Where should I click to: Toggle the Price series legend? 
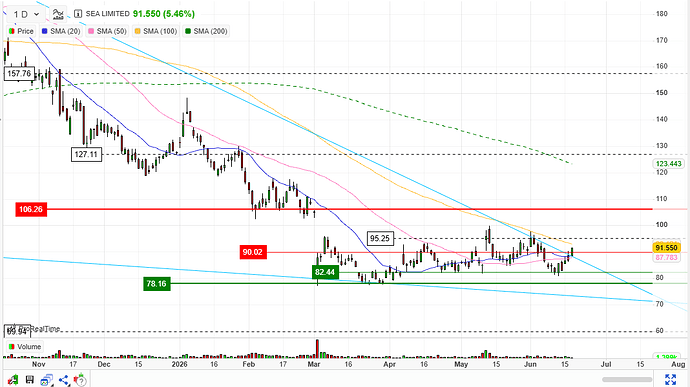tap(21, 31)
